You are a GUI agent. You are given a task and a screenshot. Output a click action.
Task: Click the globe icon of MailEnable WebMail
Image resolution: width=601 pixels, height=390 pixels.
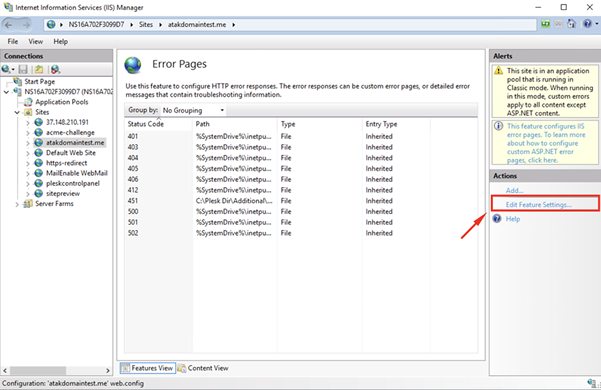[39, 173]
